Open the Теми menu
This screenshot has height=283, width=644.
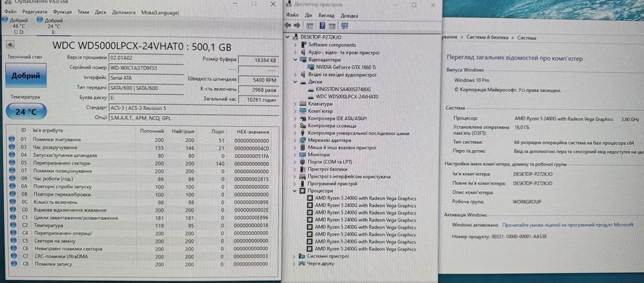tap(83, 12)
